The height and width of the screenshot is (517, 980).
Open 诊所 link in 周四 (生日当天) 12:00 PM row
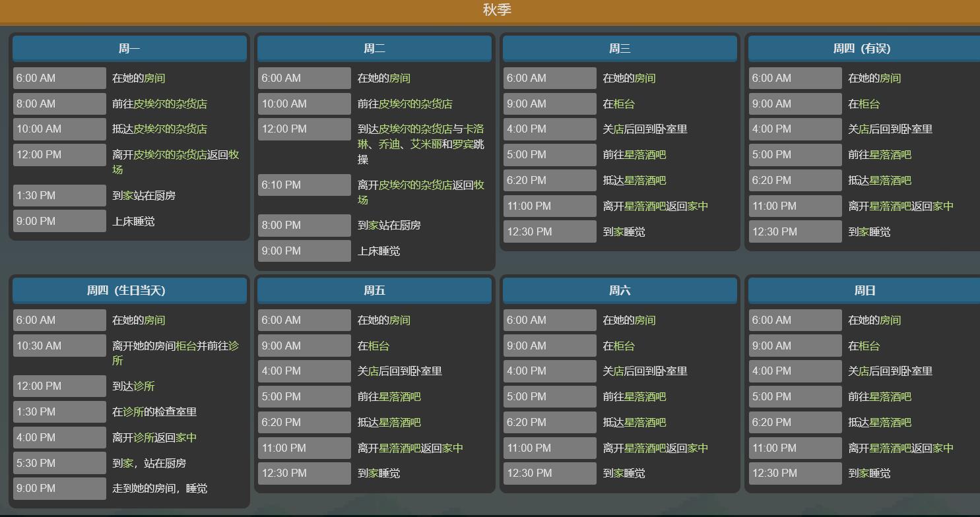point(144,386)
